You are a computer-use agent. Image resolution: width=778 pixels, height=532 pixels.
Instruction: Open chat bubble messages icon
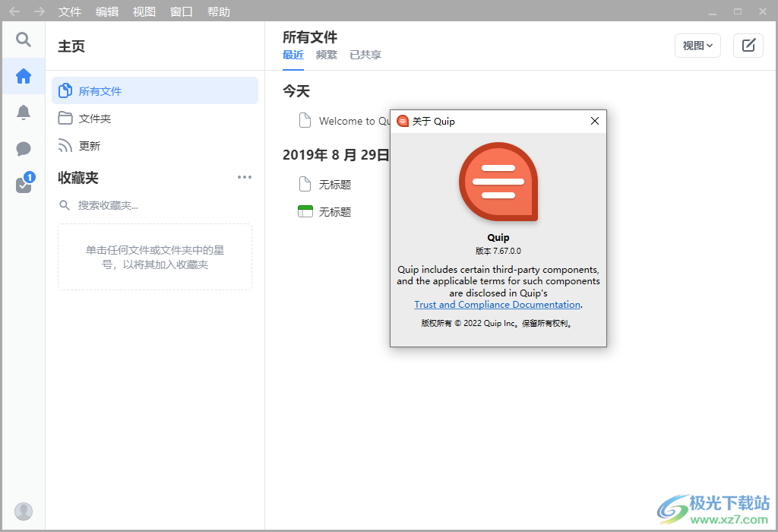(x=24, y=149)
